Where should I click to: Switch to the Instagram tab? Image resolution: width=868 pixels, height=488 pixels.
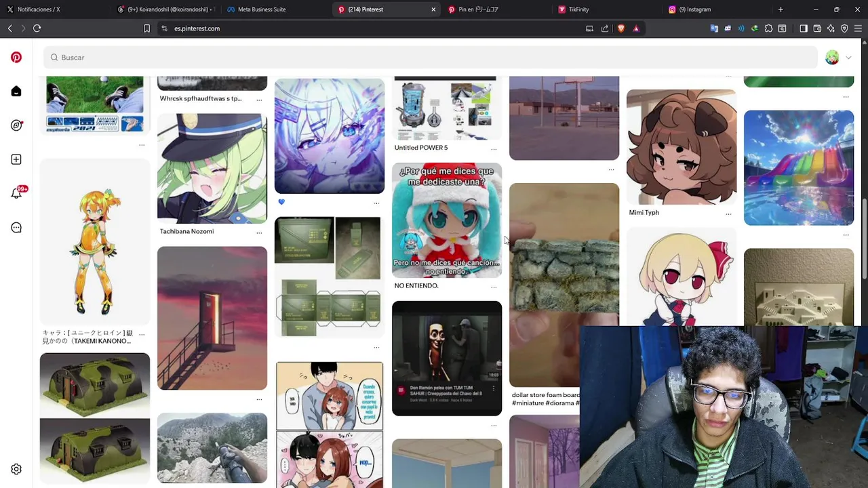716,9
